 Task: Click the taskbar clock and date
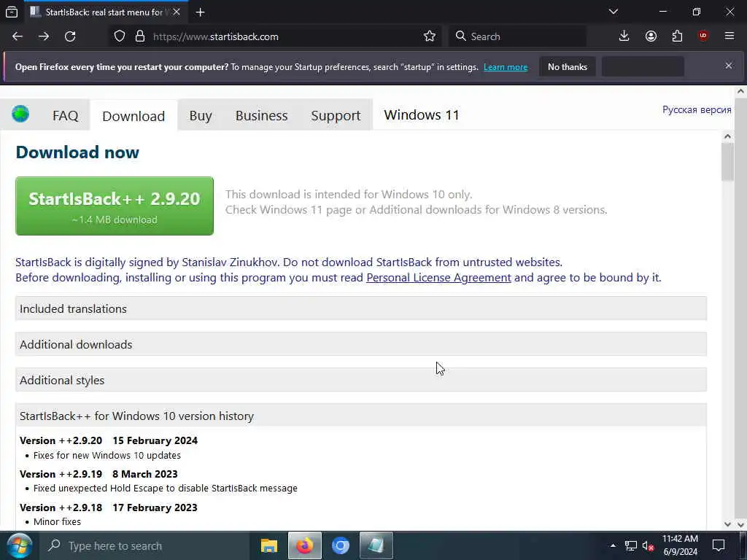681,545
